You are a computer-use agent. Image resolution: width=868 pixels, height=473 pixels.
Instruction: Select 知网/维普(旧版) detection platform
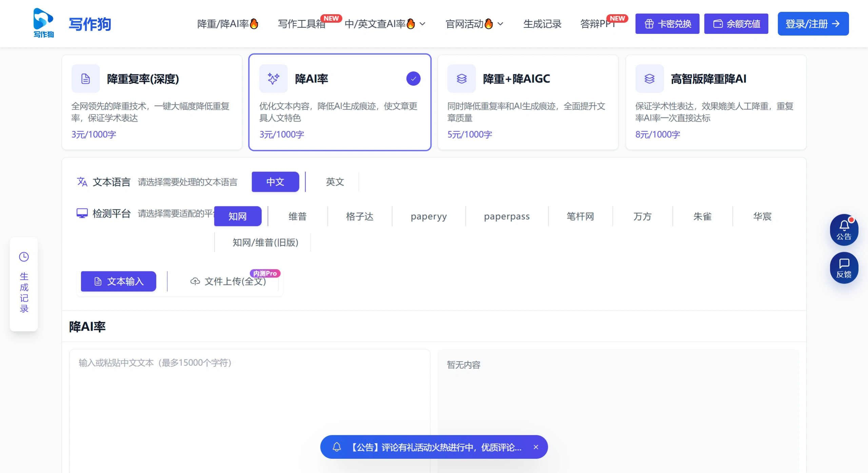265,243
